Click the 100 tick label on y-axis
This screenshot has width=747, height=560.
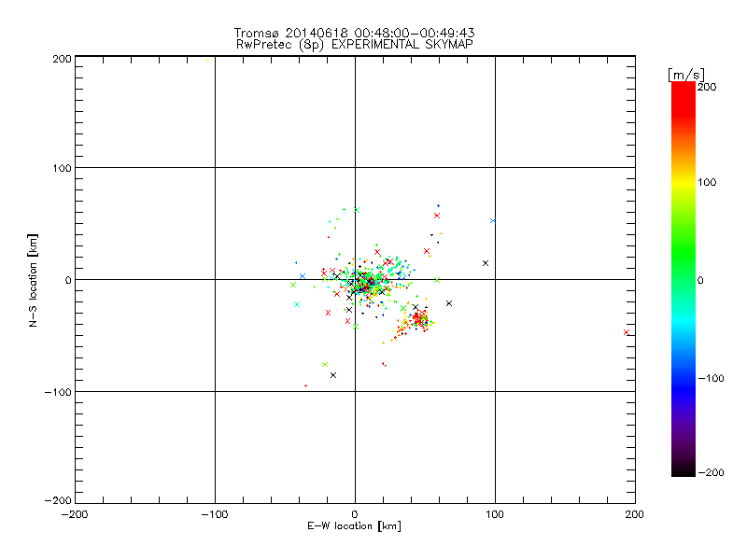click(x=62, y=168)
